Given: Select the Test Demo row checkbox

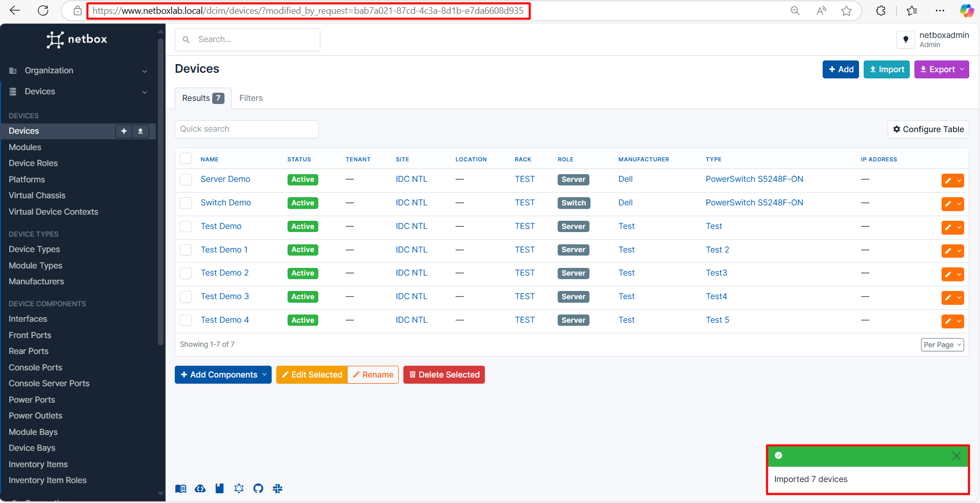Looking at the screenshot, I should (186, 226).
